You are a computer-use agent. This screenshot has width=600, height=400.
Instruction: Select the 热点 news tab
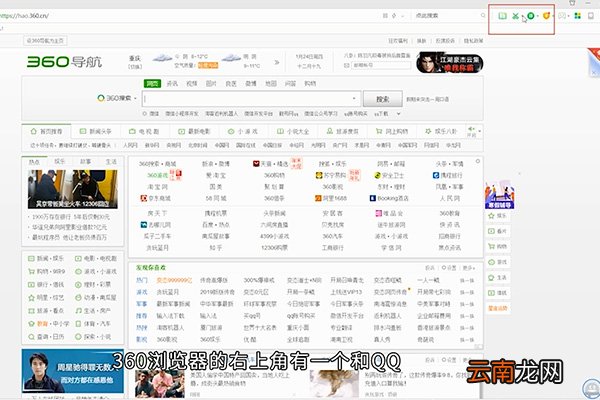(34, 162)
